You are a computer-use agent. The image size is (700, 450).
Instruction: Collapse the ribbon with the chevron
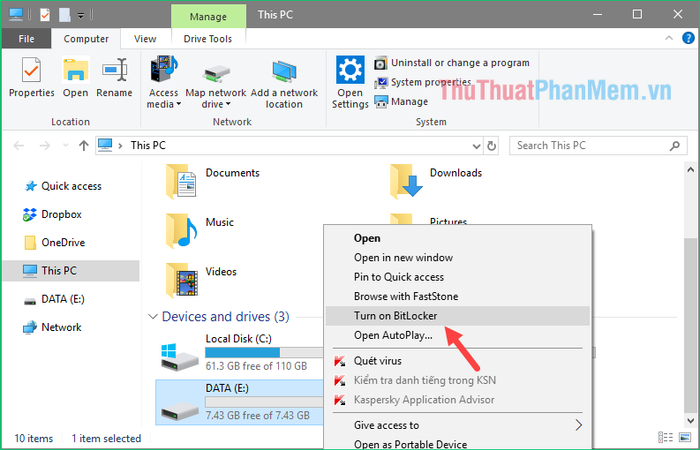pos(669,38)
